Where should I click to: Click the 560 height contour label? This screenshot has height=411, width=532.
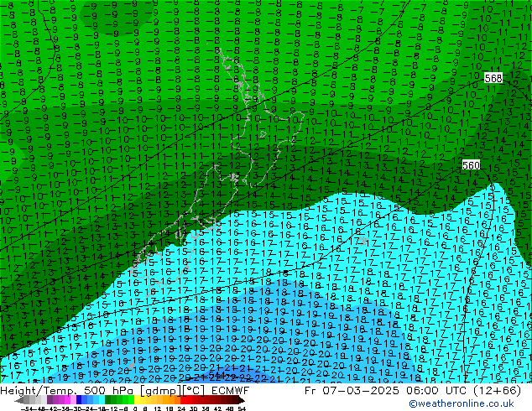pos(471,165)
